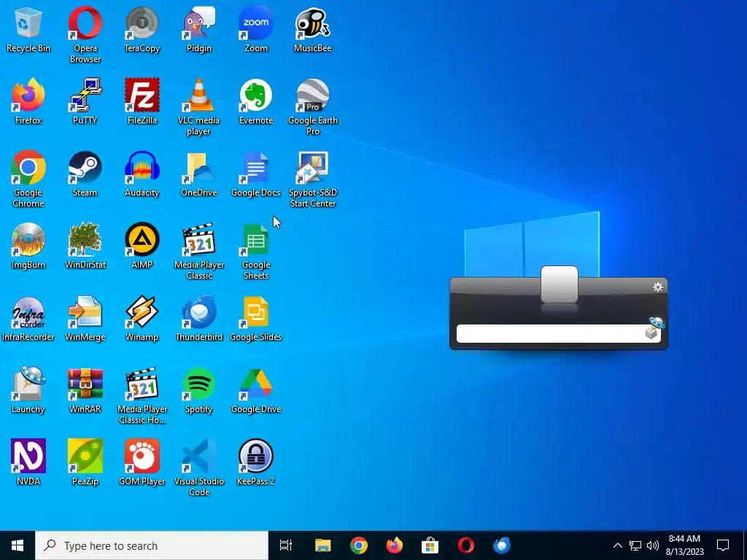The height and width of the screenshot is (560, 747).
Task: Select the OneDrive desktop shortcut
Action: [198, 174]
